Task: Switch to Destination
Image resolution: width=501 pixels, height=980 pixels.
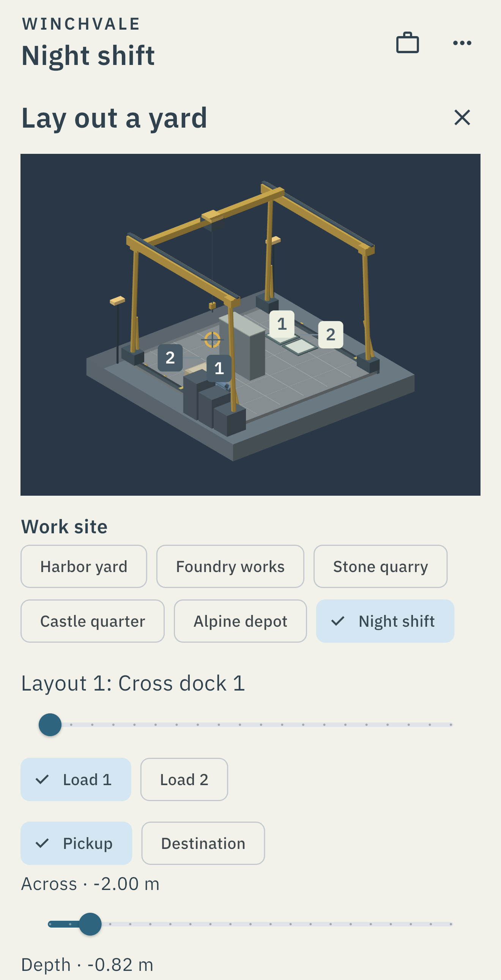Action: [203, 843]
